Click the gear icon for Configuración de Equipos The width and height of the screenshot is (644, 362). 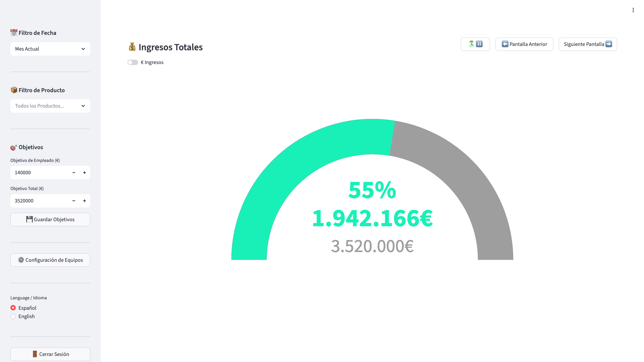click(21, 260)
